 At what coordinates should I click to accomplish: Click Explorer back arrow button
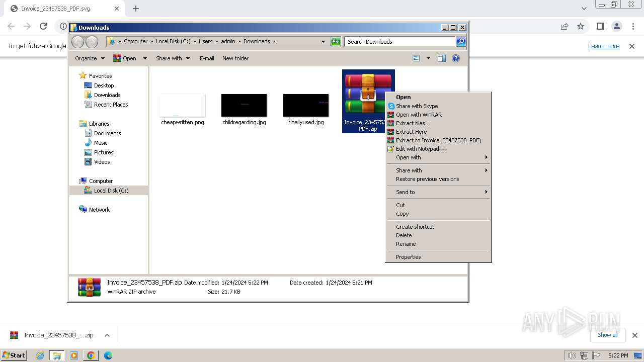pyautogui.click(x=77, y=42)
